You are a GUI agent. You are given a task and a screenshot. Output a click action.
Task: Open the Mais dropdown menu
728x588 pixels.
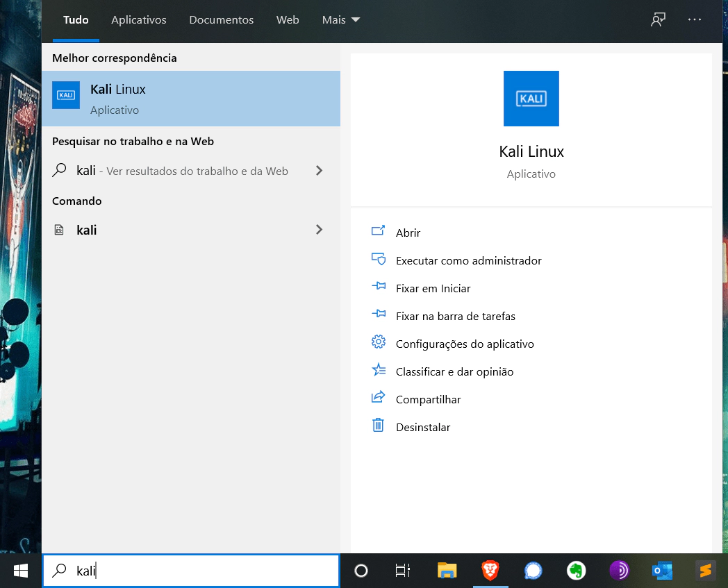pos(340,19)
